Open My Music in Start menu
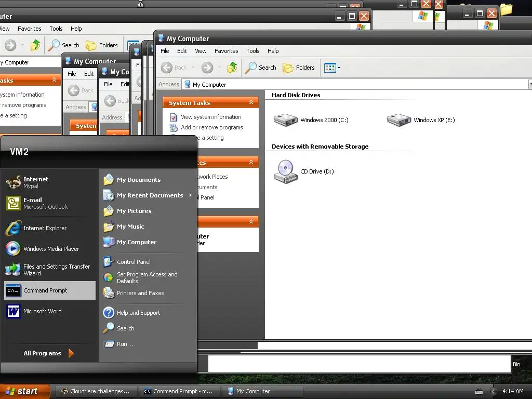 coord(124,227)
